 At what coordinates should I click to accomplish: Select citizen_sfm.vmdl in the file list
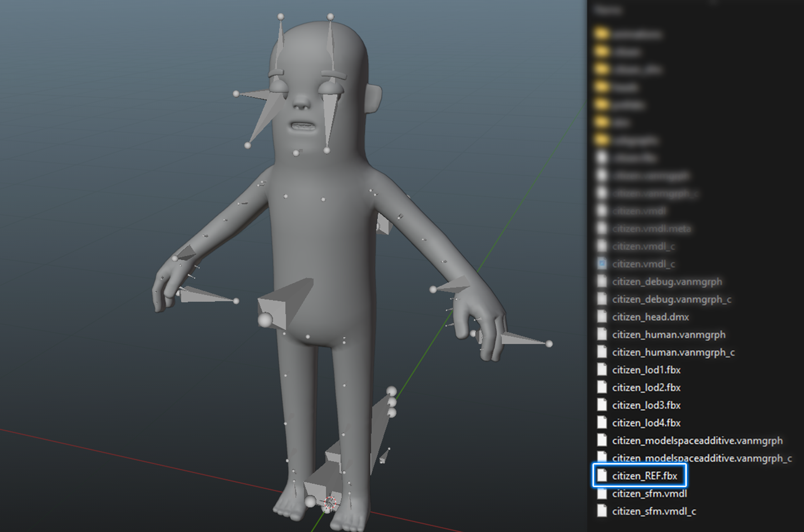click(649, 493)
